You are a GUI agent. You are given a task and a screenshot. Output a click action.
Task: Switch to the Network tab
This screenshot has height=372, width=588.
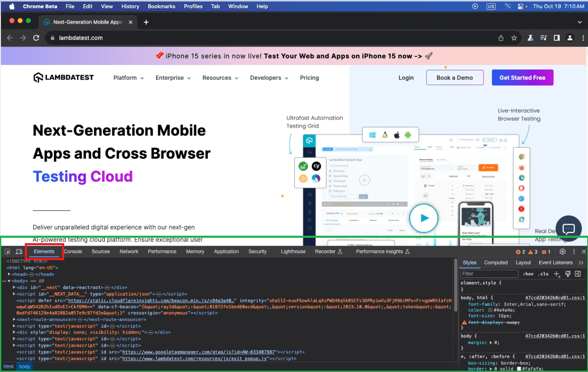[129, 251]
